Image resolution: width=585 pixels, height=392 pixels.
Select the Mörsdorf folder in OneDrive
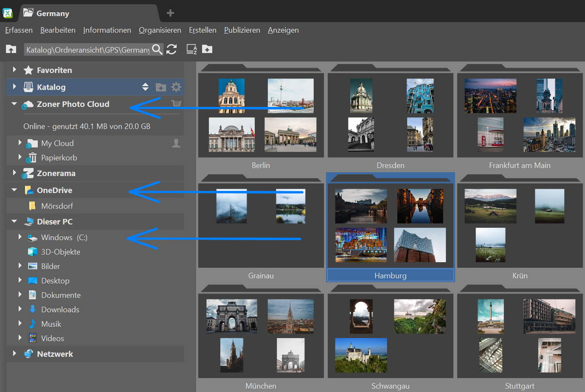pos(57,206)
